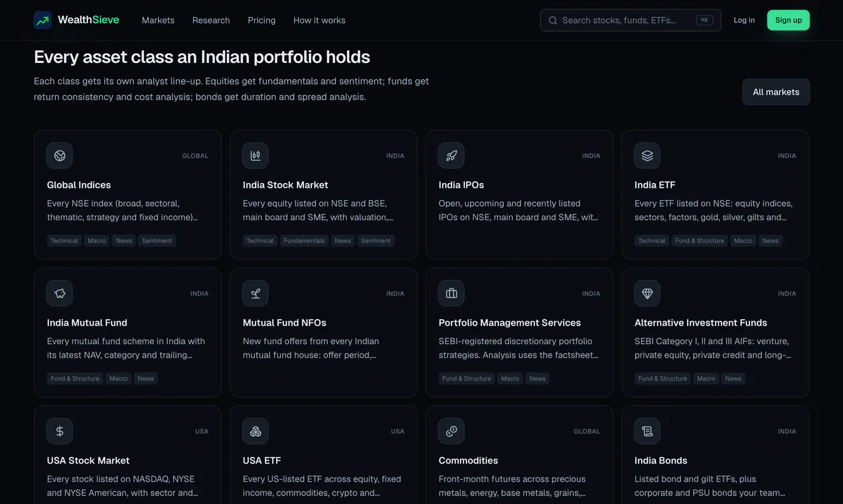Click the Log in link
Screen dimensions: 843x504
[x=744, y=21]
